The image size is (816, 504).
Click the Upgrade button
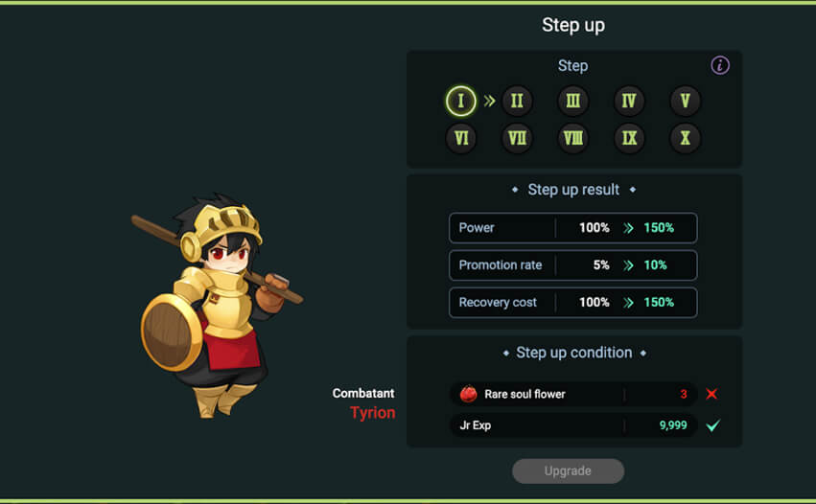(568, 470)
